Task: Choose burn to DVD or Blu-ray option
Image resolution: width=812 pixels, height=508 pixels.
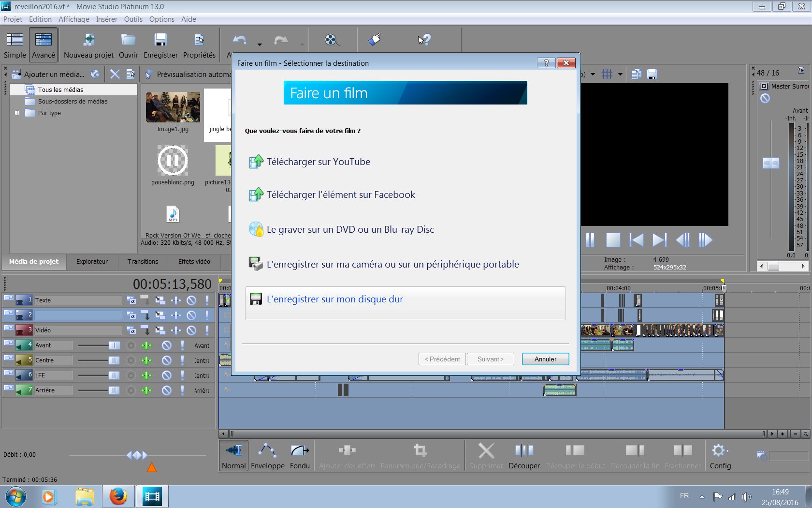Action: (350, 230)
